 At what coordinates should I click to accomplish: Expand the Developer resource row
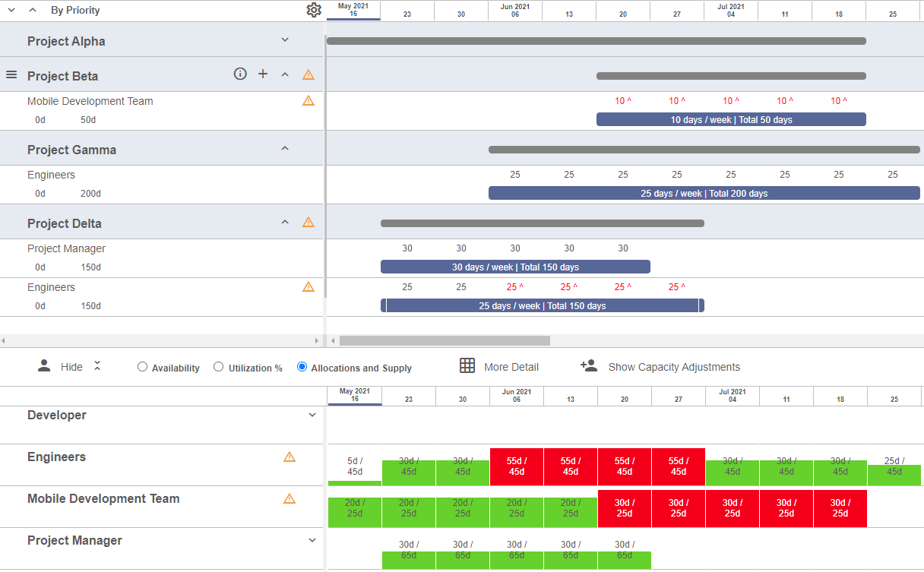pyautogui.click(x=312, y=415)
